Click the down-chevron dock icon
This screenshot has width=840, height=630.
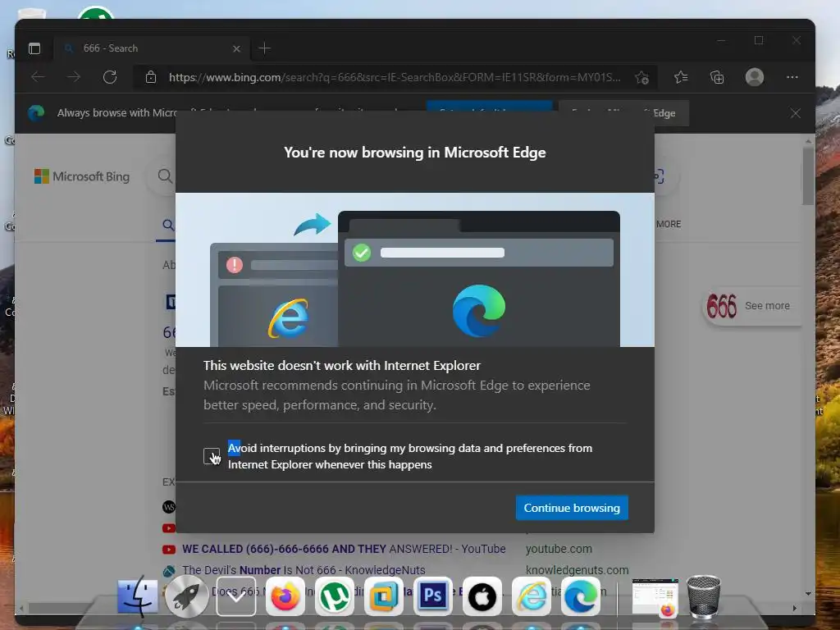pos(236,596)
